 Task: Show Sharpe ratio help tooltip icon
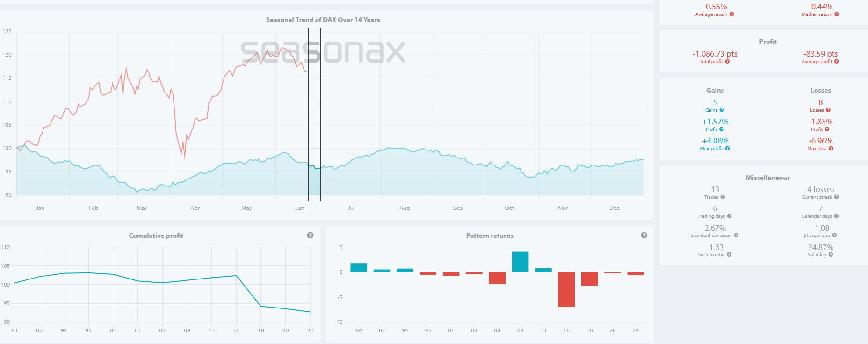pos(834,236)
